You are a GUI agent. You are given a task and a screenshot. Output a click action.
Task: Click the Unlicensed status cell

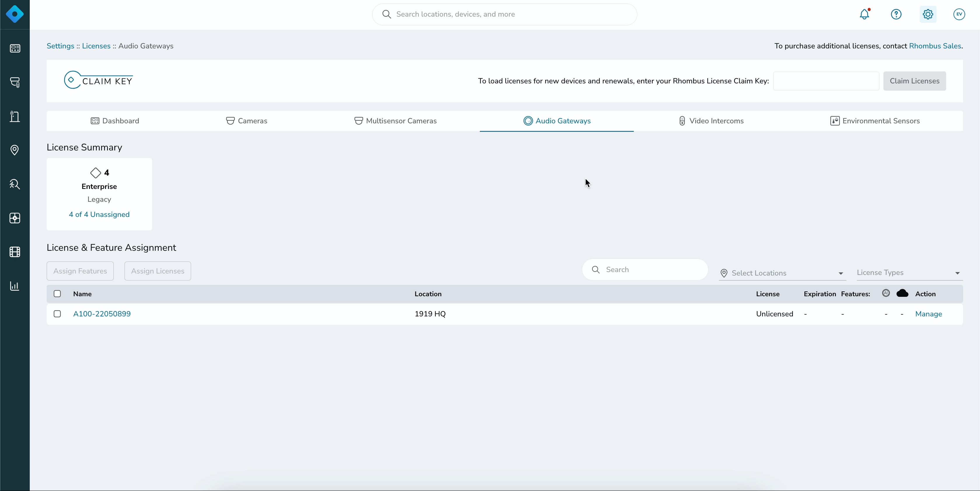[x=775, y=314]
